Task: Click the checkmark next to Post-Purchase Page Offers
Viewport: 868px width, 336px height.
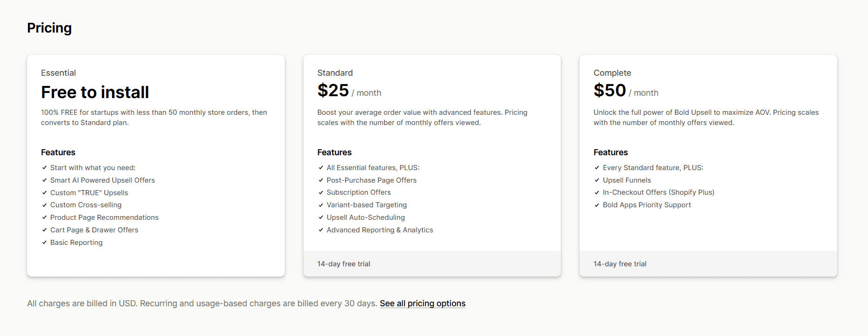Action: pos(321,180)
